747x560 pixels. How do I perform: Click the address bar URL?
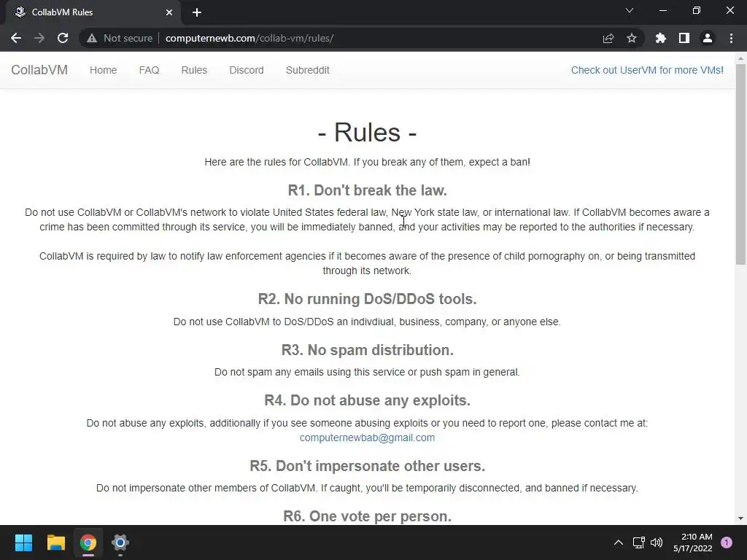(x=249, y=38)
